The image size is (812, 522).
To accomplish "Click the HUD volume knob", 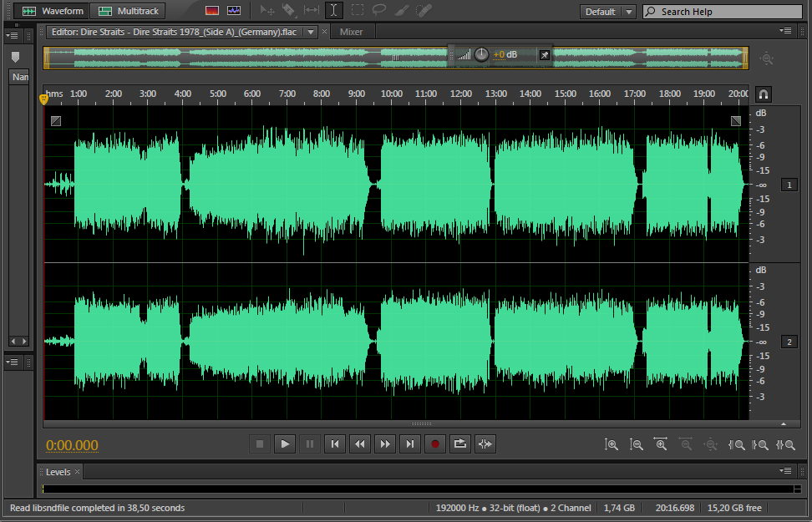I will 481,54.
